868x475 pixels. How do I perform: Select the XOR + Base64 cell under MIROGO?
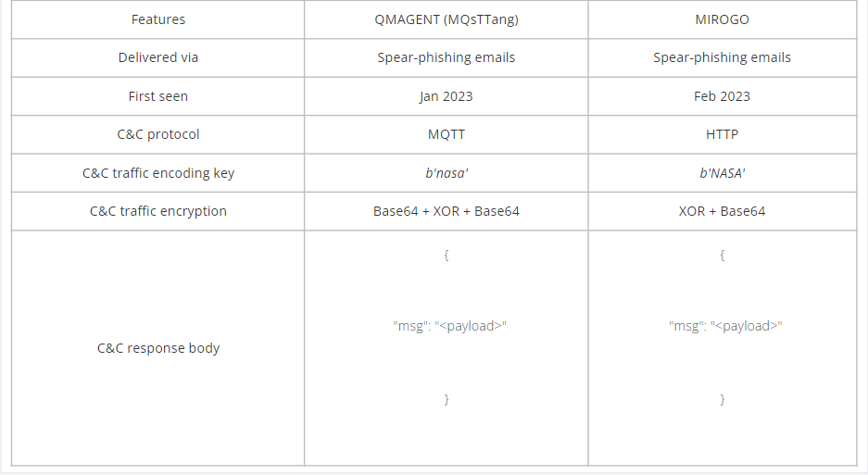(x=722, y=211)
